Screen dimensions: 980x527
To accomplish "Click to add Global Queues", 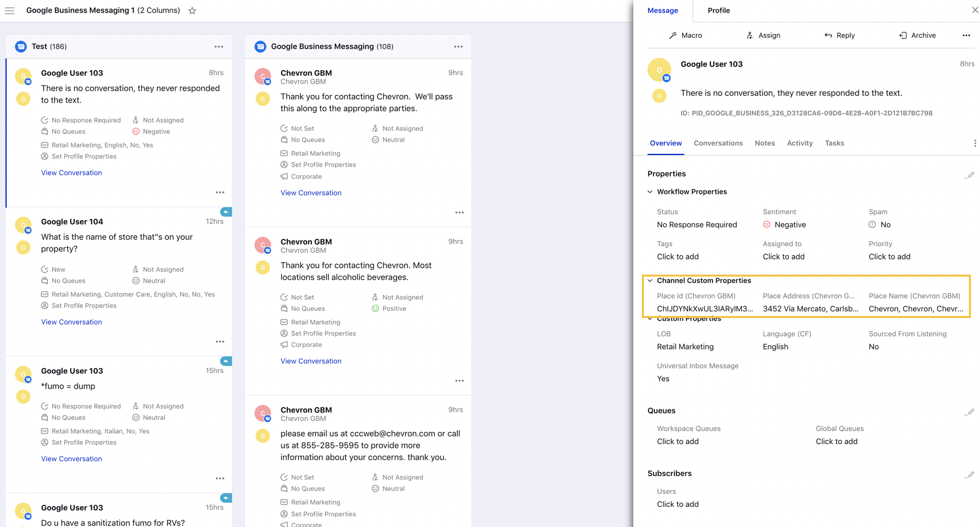I will (x=837, y=441).
